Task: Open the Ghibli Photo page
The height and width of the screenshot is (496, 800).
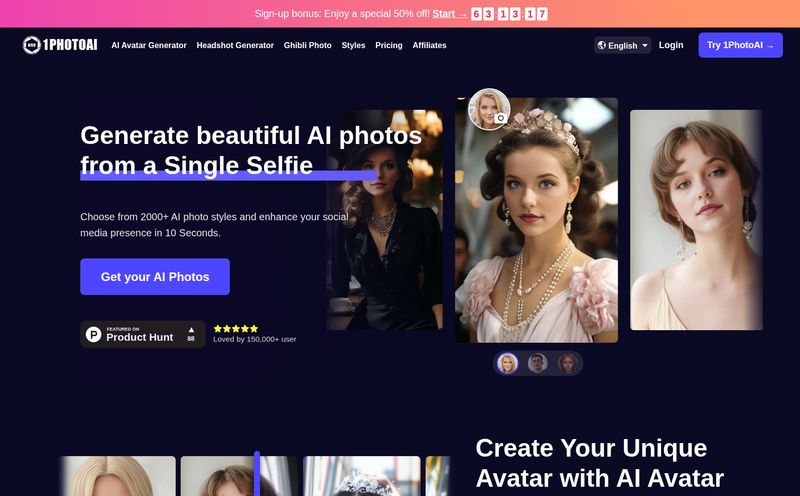Action: [307, 45]
